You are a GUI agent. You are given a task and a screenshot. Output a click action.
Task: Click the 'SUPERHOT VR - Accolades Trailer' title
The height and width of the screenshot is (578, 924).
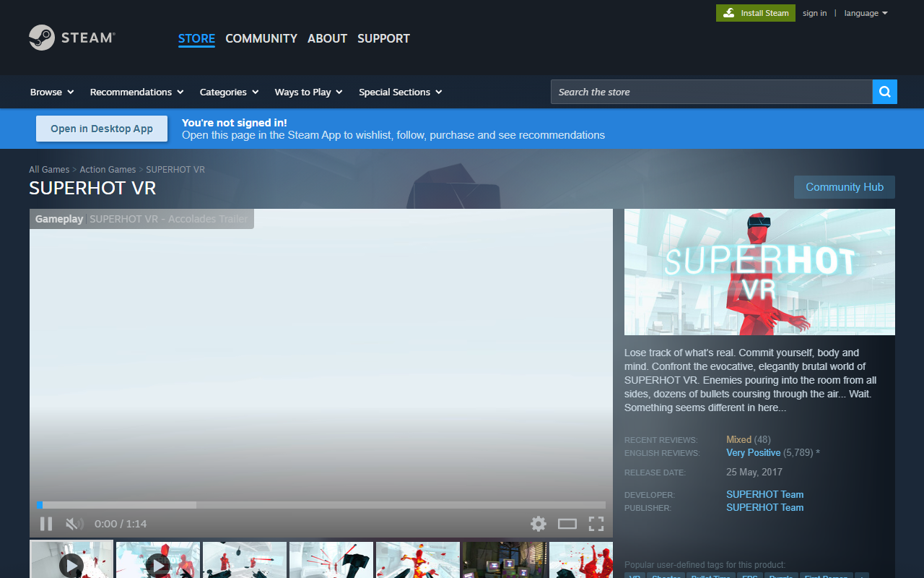click(168, 219)
